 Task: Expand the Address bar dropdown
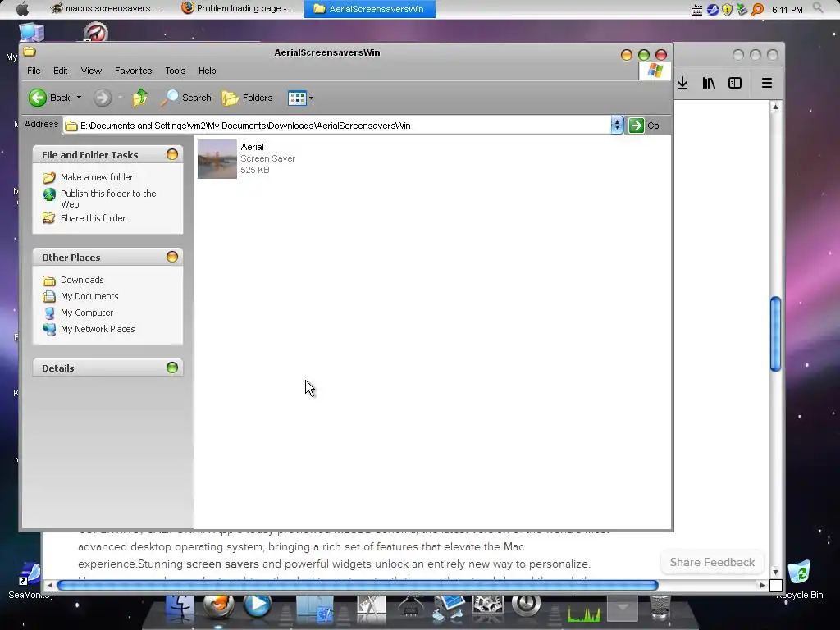617,126
